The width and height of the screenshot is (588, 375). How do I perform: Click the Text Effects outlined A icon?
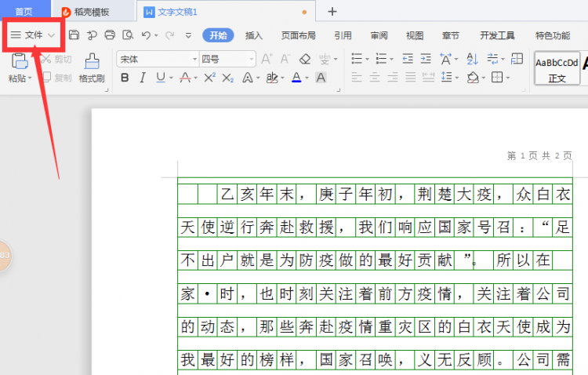pos(247,78)
